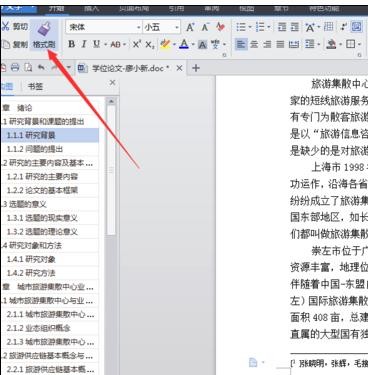This screenshot has height=375, width=368.
Task: Apply subscript formatting
Action: (150, 44)
